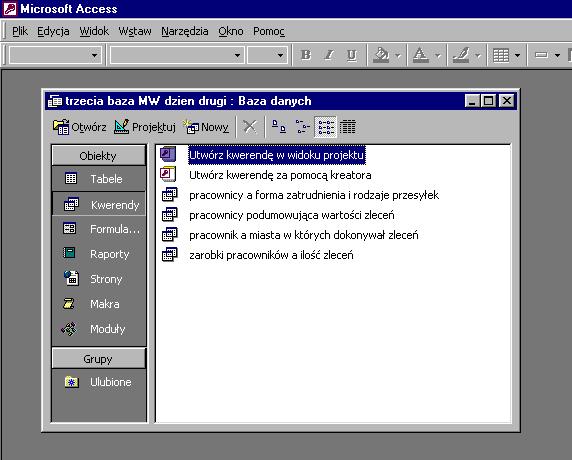This screenshot has height=460, width=572.
Task: Click the database window title bar icon
Action: (55, 101)
